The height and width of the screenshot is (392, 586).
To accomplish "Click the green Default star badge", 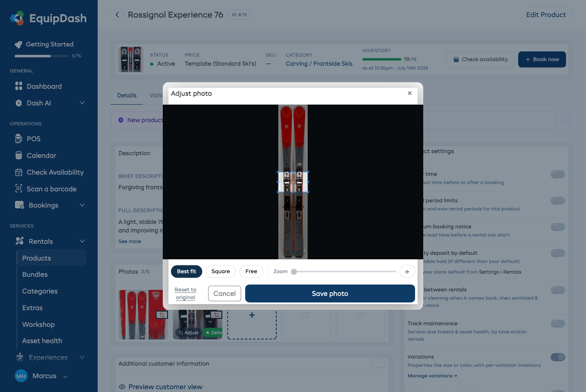I will [213, 333].
